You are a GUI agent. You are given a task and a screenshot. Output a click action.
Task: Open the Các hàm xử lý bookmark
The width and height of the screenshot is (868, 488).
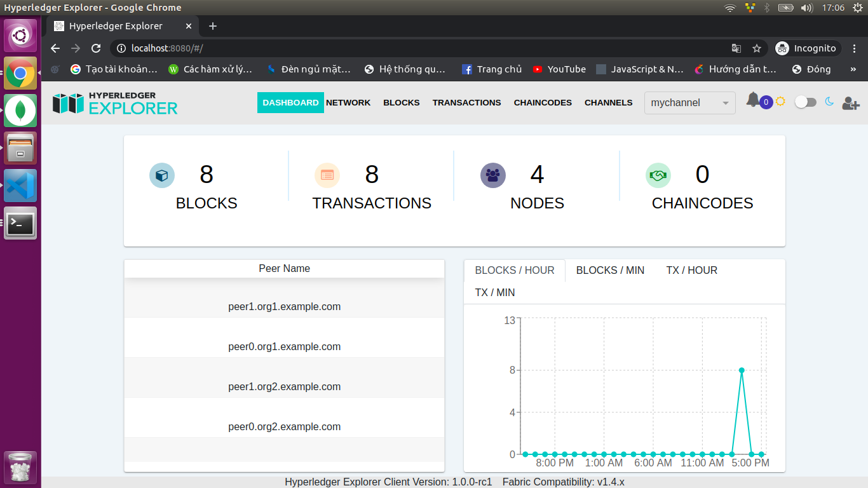[210, 69]
